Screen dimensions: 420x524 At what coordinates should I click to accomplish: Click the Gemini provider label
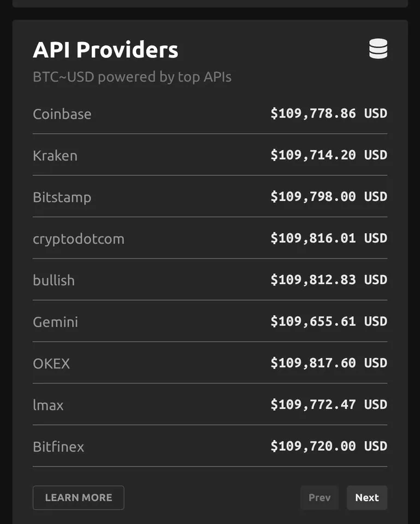pos(55,322)
